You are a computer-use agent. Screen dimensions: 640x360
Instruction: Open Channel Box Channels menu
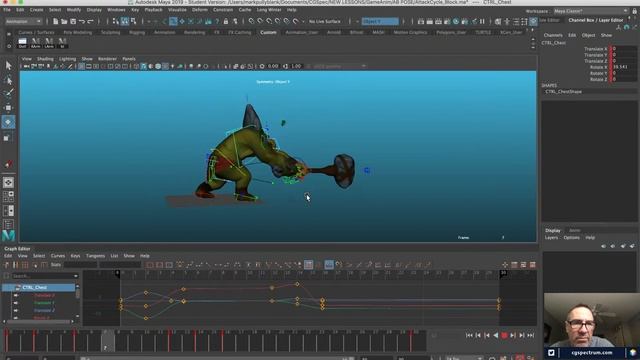point(553,36)
